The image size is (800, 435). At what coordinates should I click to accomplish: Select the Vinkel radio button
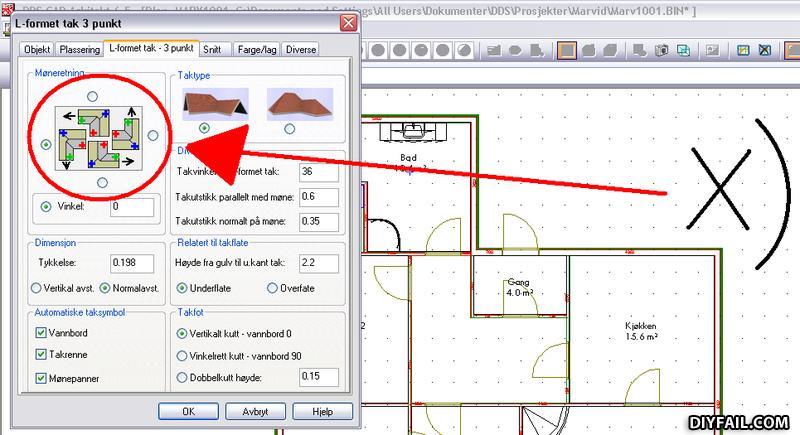[46, 207]
